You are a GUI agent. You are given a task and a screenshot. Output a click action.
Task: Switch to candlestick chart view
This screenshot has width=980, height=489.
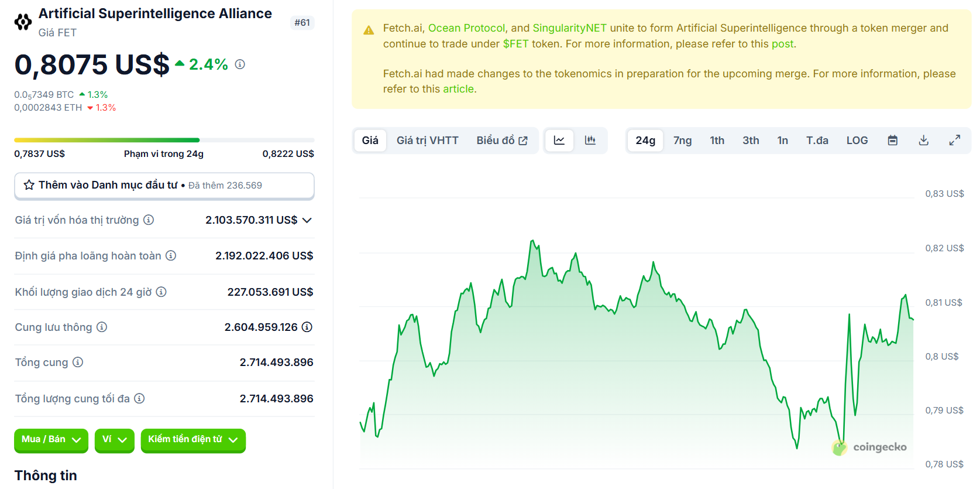pyautogui.click(x=590, y=141)
